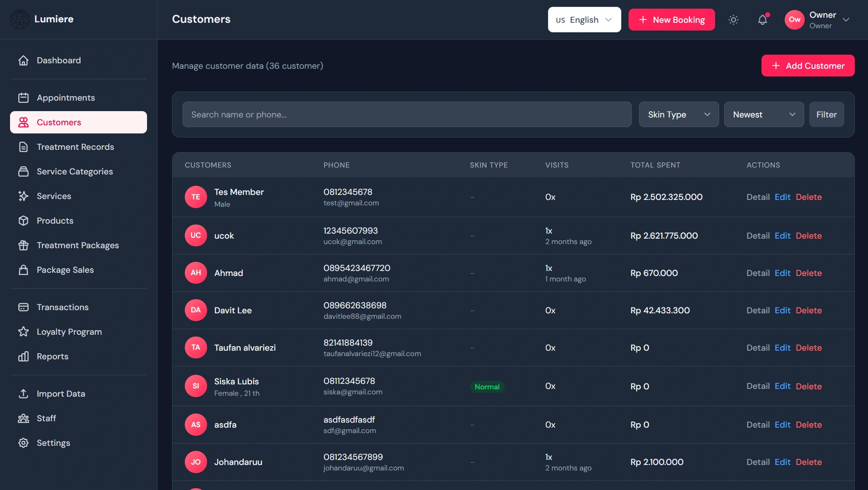Click the Treatment Records document icon
868x490 pixels.
[24, 147]
